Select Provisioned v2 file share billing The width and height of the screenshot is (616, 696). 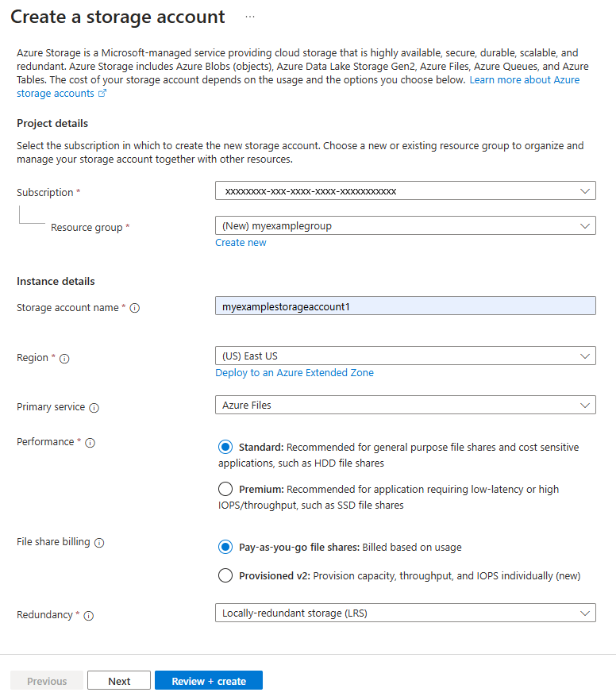point(225,575)
